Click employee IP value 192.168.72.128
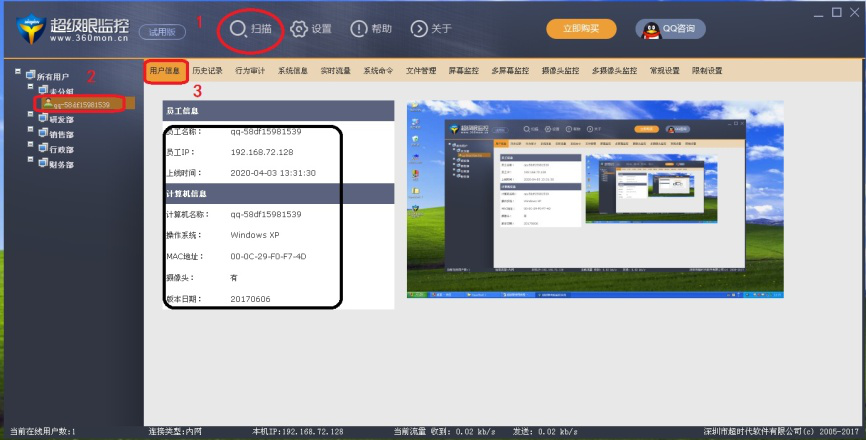This screenshot has height=440, width=866. coord(262,152)
